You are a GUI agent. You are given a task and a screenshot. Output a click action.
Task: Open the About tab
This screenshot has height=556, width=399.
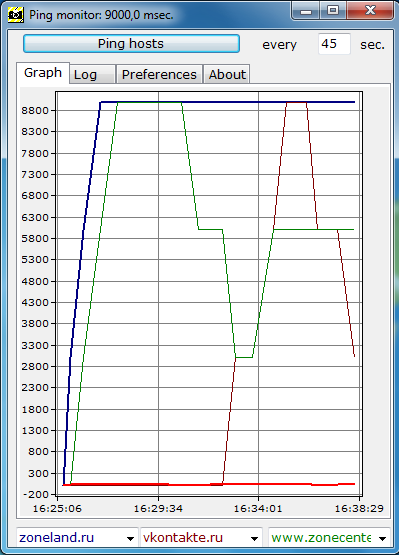pyautogui.click(x=227, y=74)
